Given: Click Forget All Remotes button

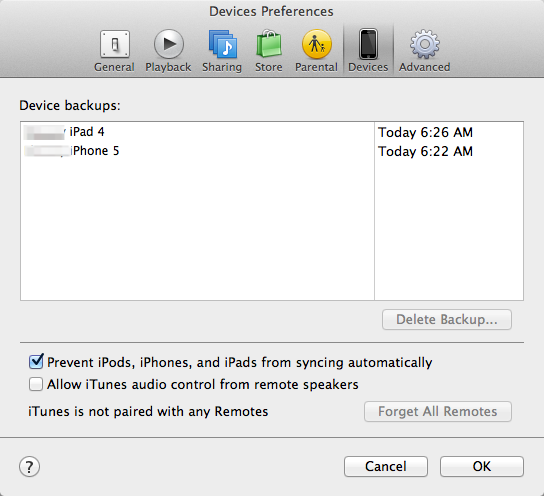Looking at the screenshot, I should [438, 412].
